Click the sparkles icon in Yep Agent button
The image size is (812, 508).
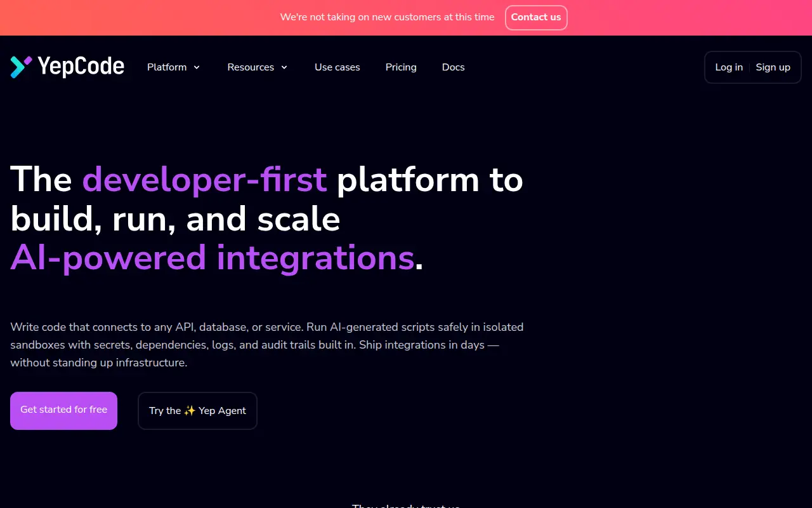pos(190,411)
